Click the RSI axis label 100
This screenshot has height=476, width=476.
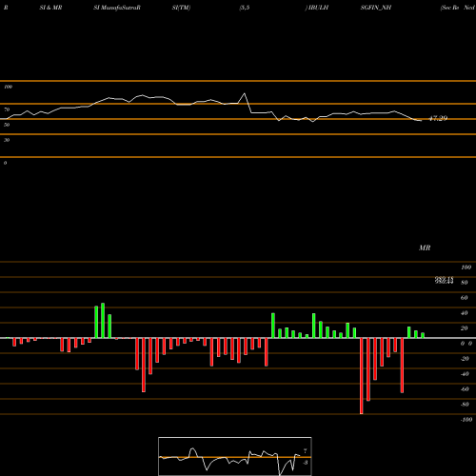coord(8,87)
